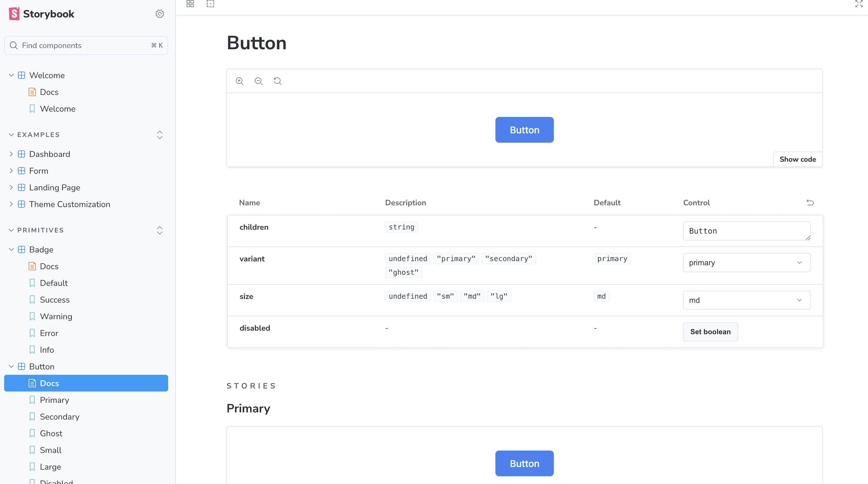
Task: Reset all controls with the undo icon
Action: (x=810, y=202)
